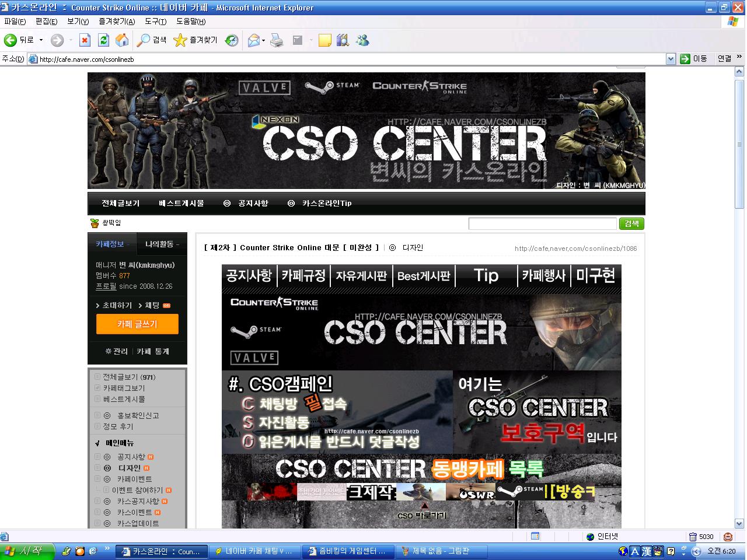Launch Internet Explorer from quick launch
Screen dimensions: 747x560
coord(93,551)
